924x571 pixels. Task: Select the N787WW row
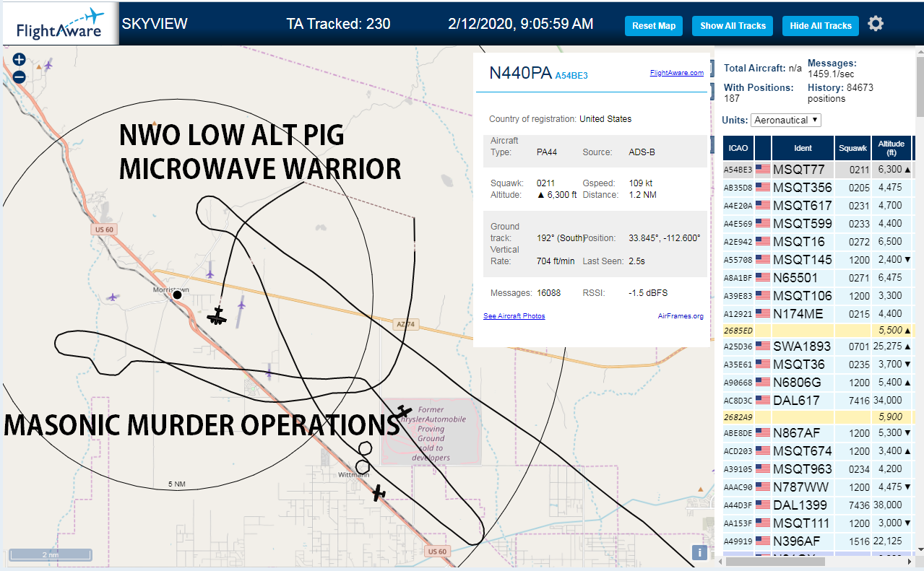click(820, 487)
